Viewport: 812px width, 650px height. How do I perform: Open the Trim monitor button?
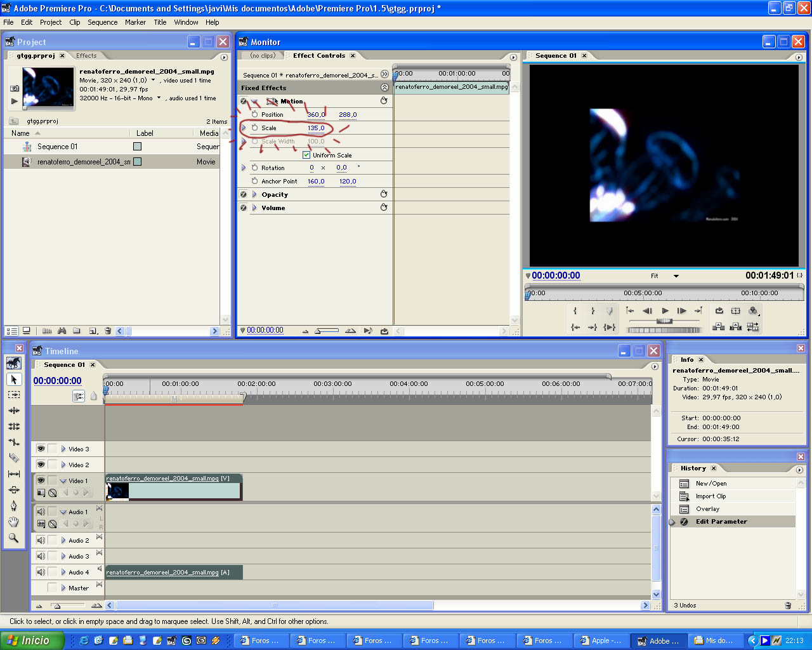(x=753, y=327)
